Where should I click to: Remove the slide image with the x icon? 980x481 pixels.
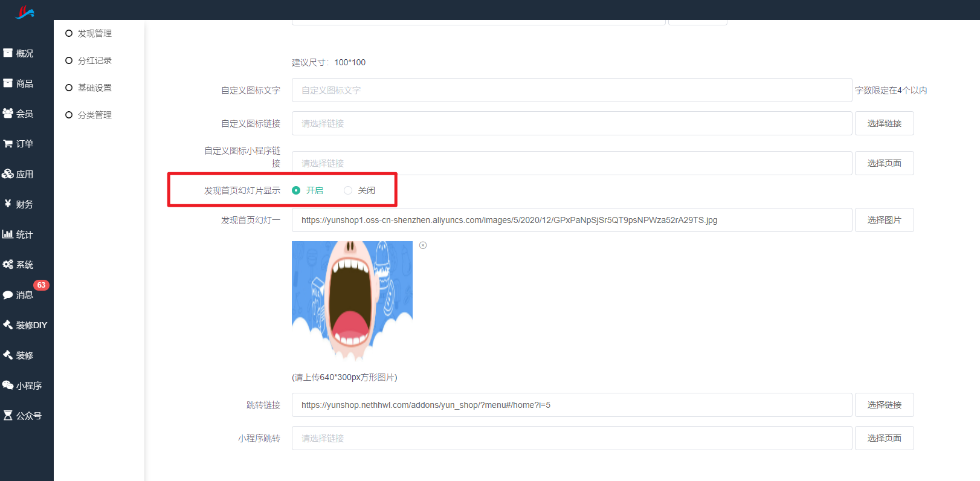tap(423, 245)
